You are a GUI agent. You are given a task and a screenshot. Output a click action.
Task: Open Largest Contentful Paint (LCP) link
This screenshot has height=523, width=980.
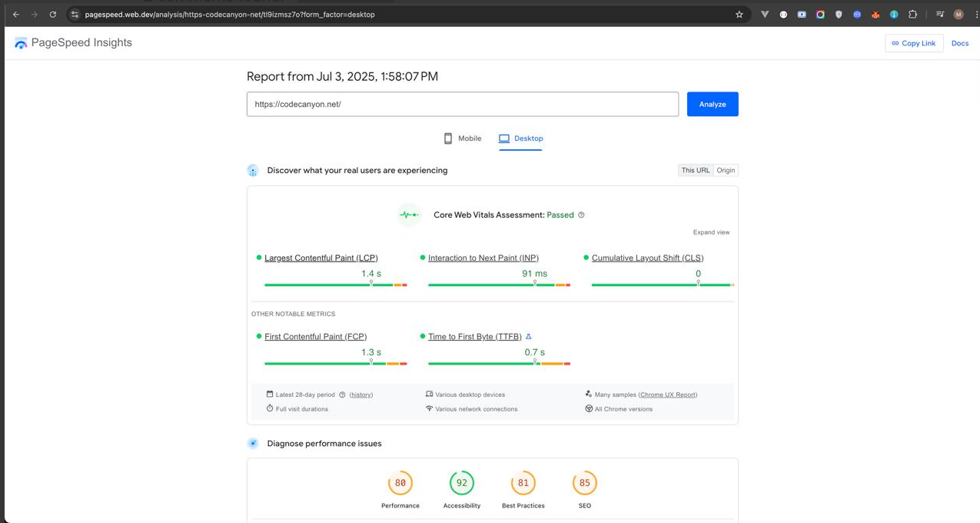321,258
